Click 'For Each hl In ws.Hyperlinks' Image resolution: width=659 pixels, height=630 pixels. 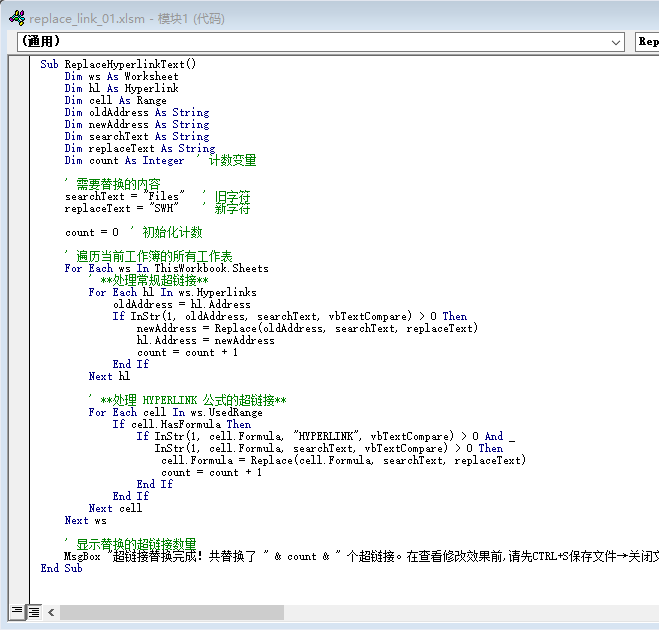click(x=172, y=292)
